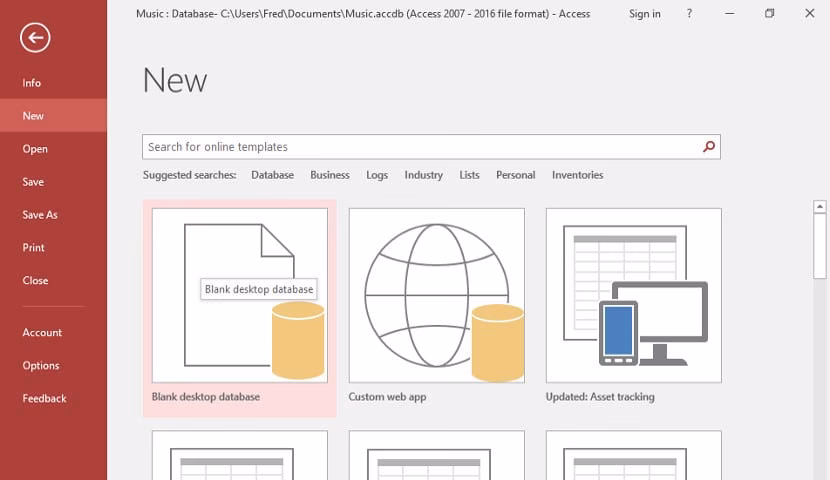Close the Access window
Screen dimensions: 830x480
click(809, 14)
